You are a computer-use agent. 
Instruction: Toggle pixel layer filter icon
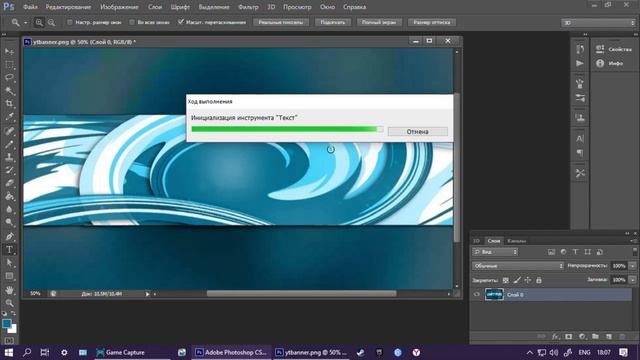pos(551,252)
